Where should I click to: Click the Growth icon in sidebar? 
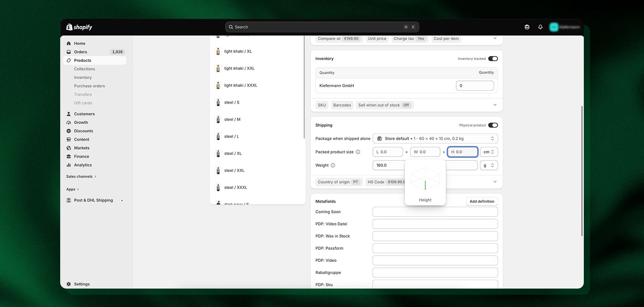(69, 122)
